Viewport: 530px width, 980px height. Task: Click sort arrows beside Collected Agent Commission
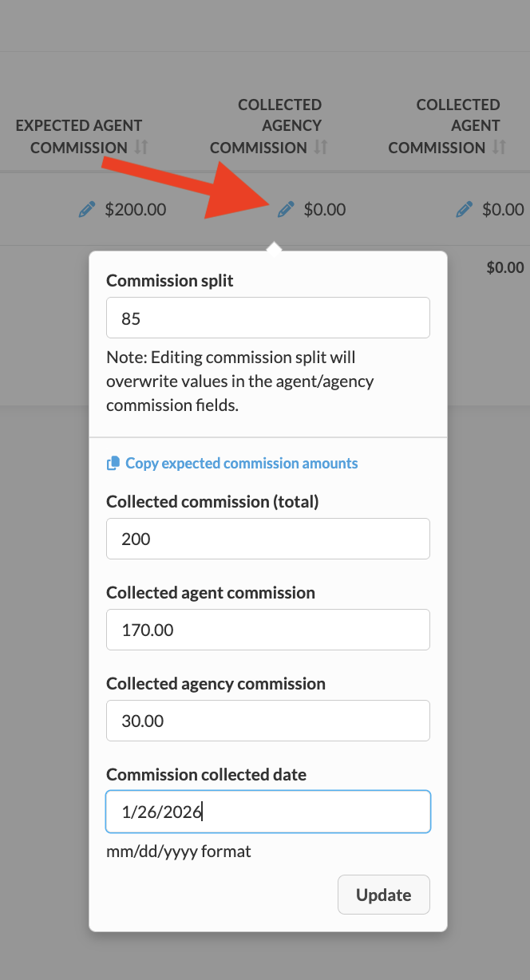[x=500, y=148]
